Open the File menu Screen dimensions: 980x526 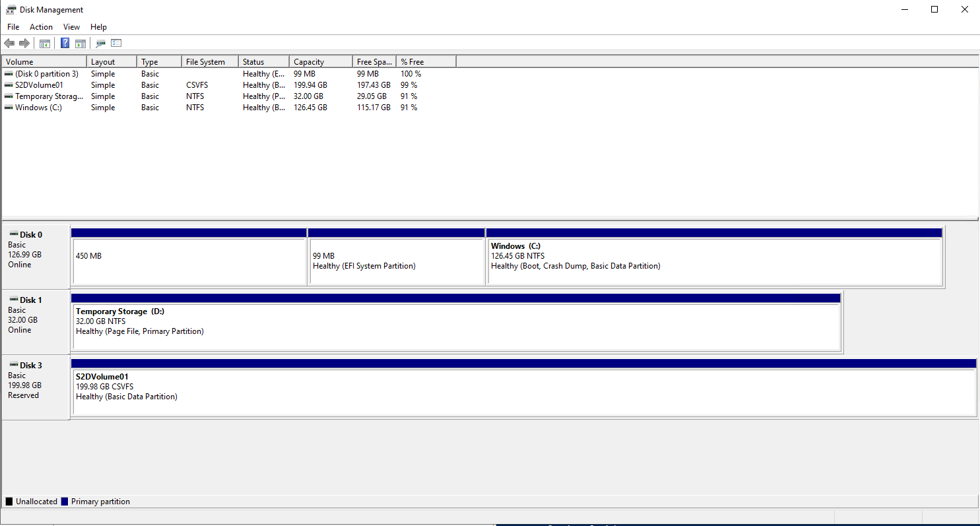13,26
